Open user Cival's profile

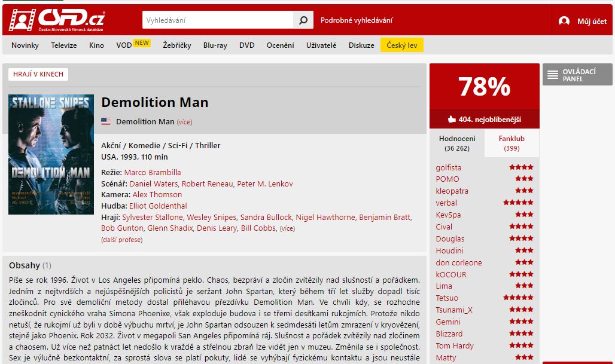tap(444, 227)
